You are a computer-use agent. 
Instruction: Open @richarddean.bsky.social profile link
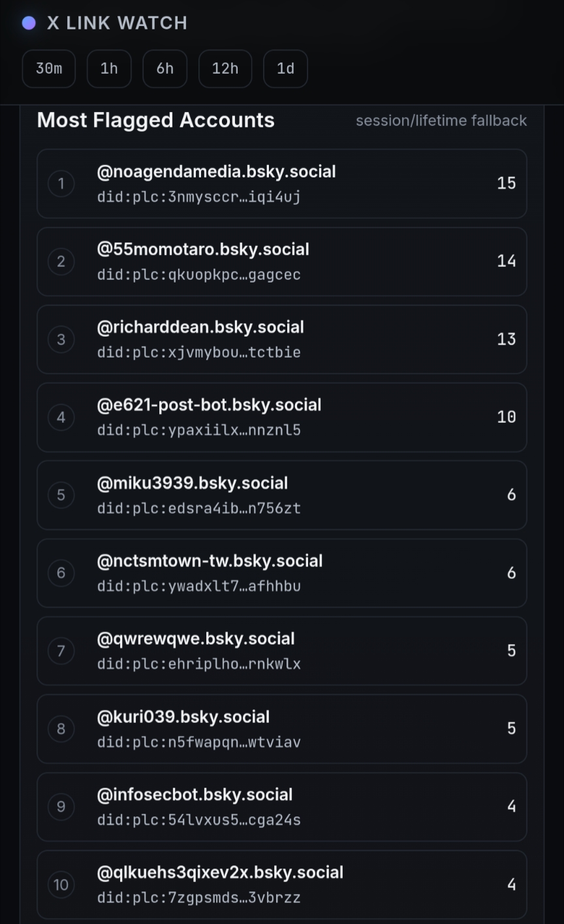pos(200,327)
